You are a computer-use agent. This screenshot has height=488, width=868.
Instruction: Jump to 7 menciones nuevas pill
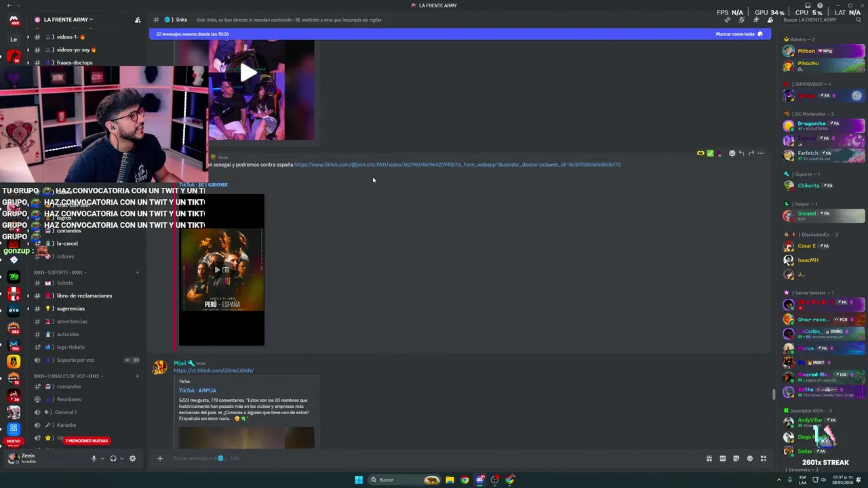pos(87,441)
